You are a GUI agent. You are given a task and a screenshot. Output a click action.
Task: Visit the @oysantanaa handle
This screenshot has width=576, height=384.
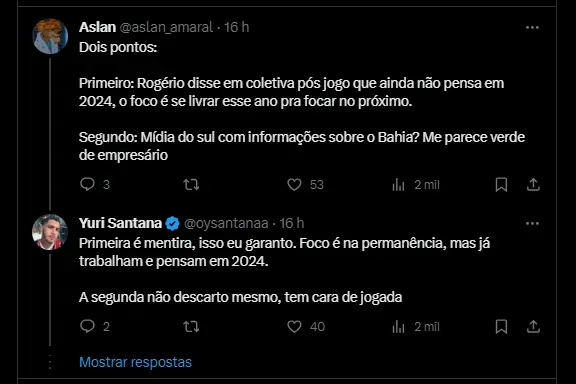click(x=226, y=223)
